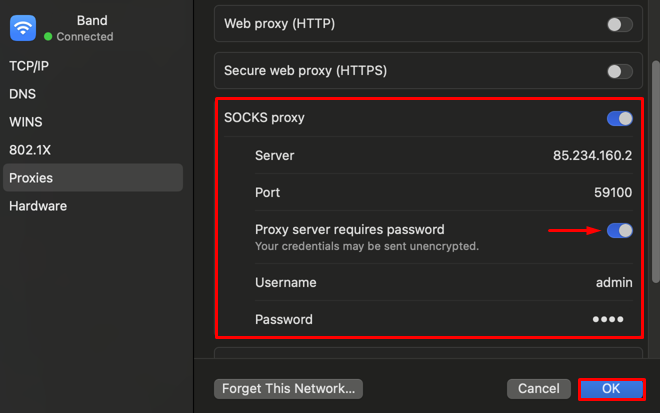
Task: Toggle Proxy server requires password switch
Action: (620, 230)
